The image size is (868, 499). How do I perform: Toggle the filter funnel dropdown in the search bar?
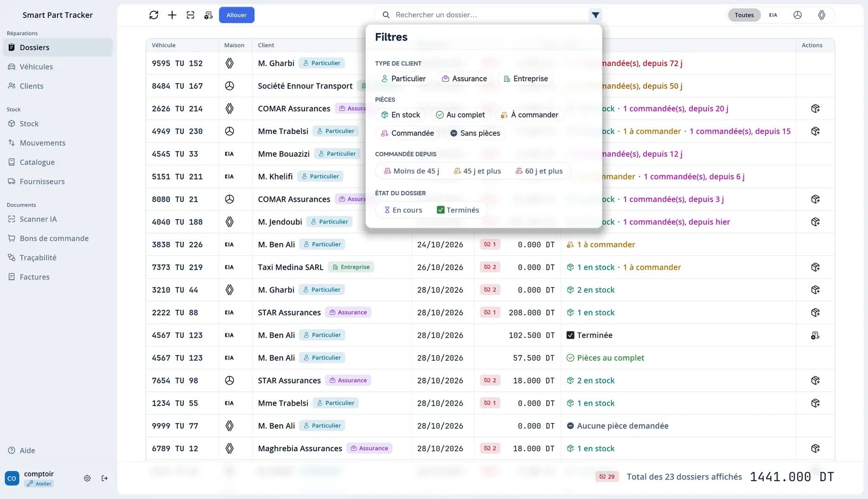(x=596, y=15)
